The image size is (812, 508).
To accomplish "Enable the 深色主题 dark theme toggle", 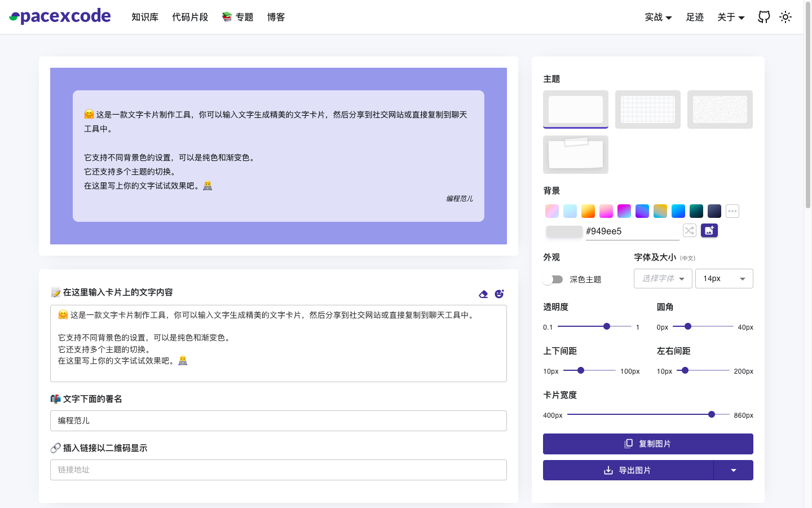I will pos(553,279).
